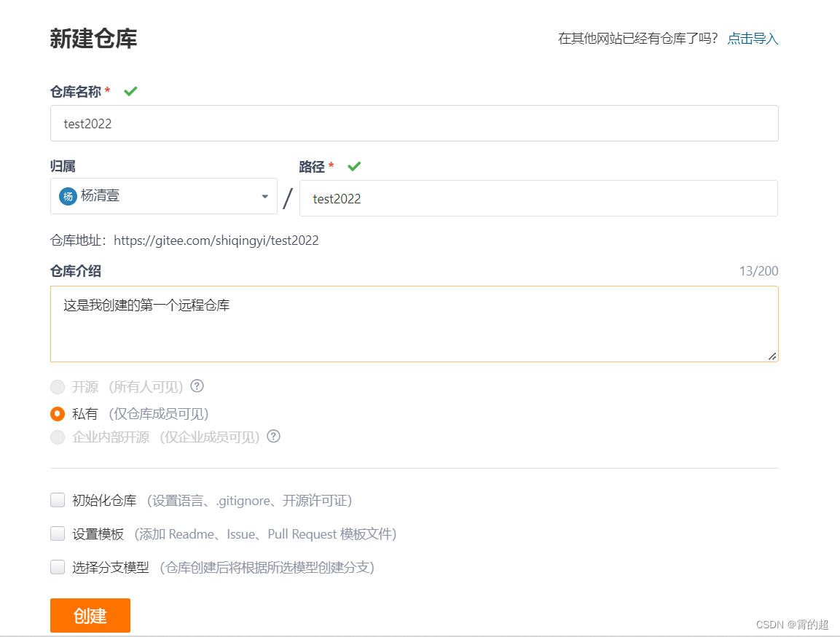Select the 开源 visibility option
The width and height of the screenshot is (840, 637).
[x=58, y=387]
